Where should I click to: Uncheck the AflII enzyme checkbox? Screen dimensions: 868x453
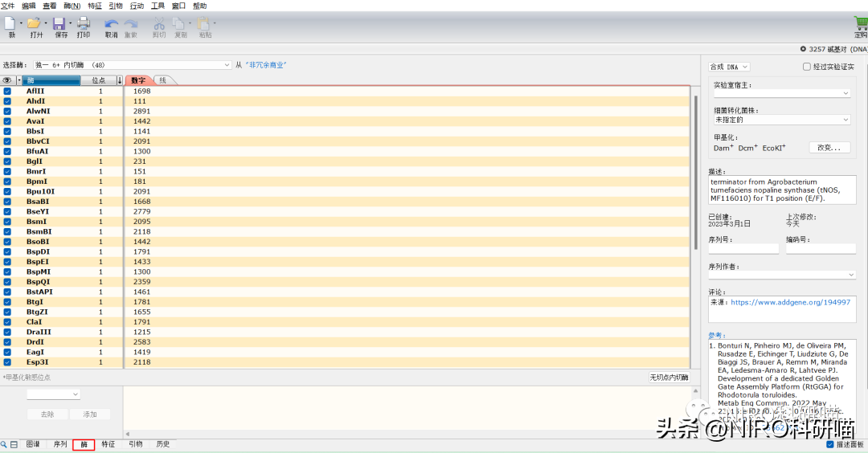[x=7, y=91]
